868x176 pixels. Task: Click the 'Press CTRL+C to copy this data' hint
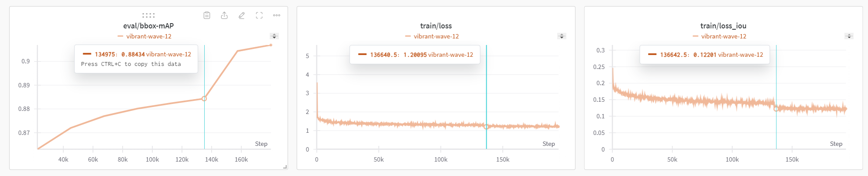131,64
